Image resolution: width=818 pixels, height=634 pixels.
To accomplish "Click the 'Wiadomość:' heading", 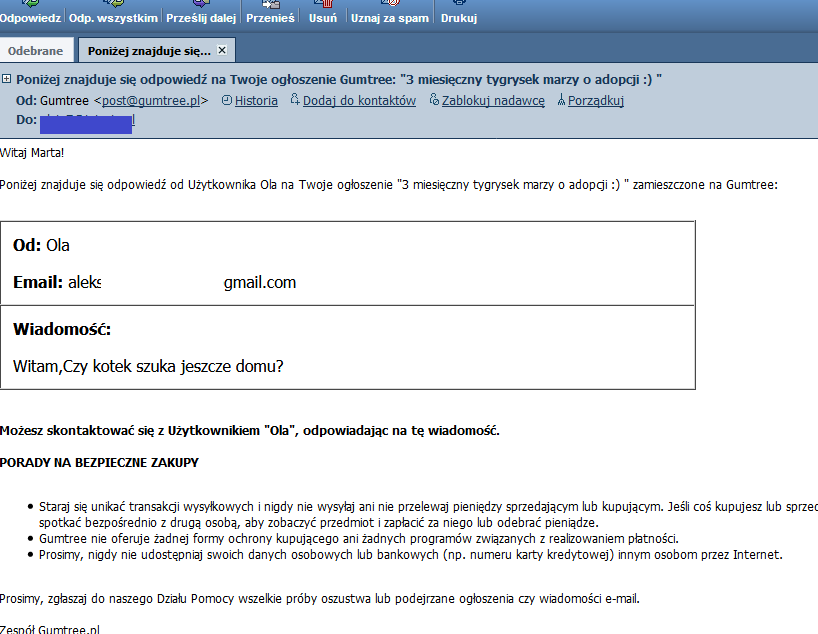I will [x=62, y=329].
